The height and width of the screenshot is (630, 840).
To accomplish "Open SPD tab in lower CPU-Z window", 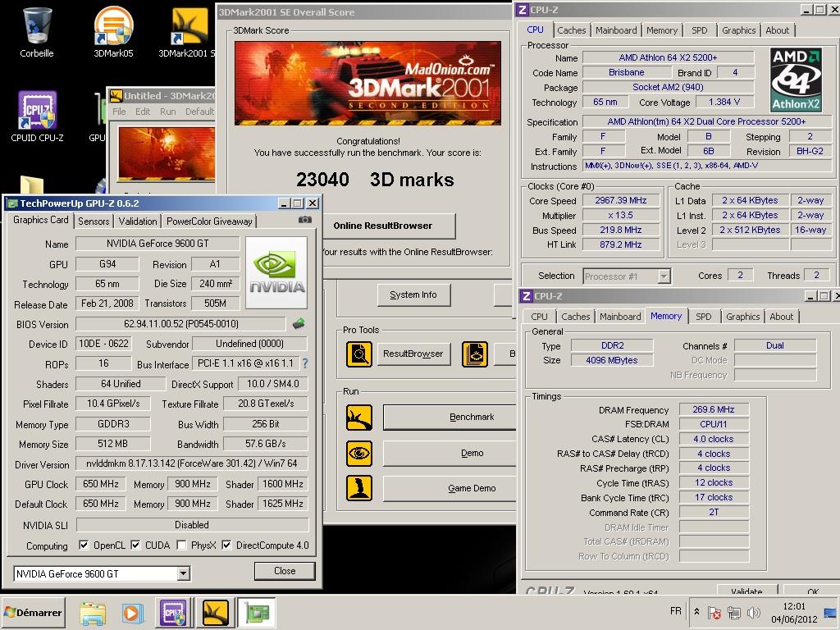I will [x=703, y=317].
